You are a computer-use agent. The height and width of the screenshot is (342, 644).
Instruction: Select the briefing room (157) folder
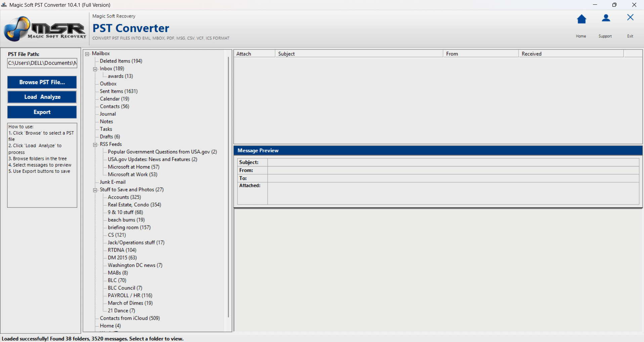pos(129,227)
